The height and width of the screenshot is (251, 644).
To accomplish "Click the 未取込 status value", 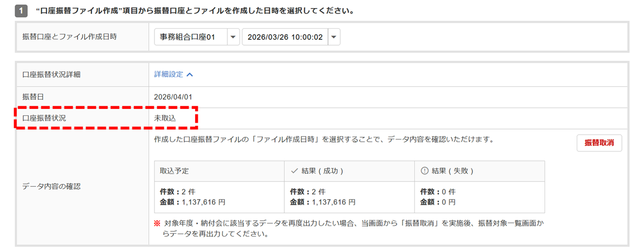I will (x=165, y=118).
